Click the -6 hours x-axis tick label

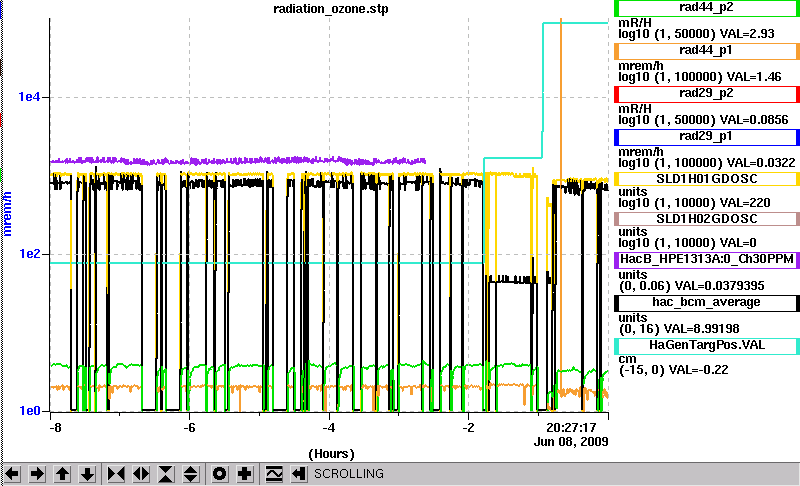(189, 427)
